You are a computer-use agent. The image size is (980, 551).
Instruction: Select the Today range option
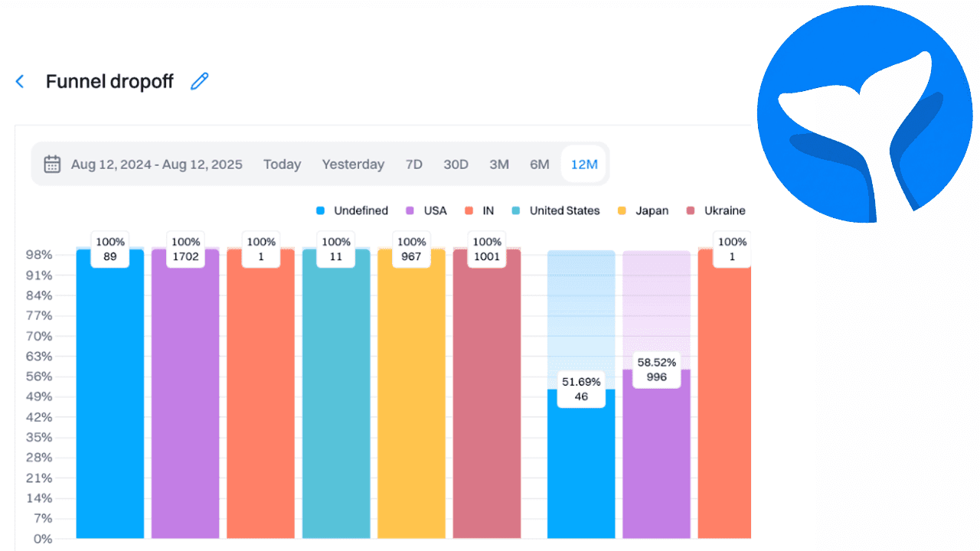tap(282, 164)
